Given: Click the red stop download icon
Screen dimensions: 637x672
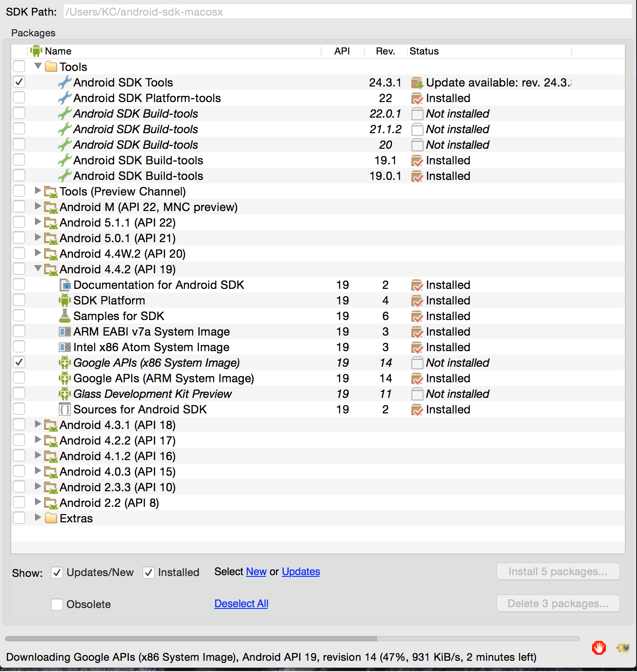Looking at the screenshot, I should click(599, 648).
